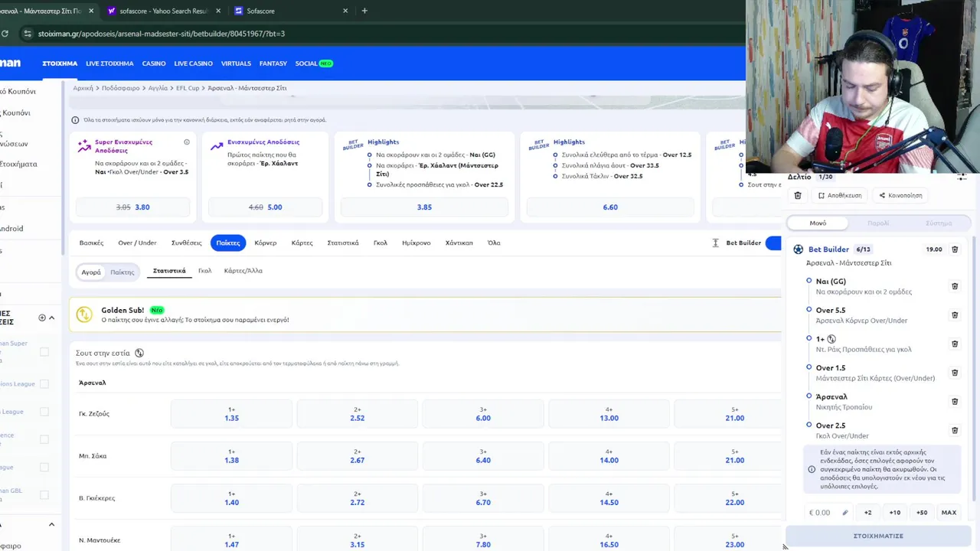Image resolution: width=980 pixels, height=551 pixels.
Task: Check the Super League sidebar checkbox
Action: pyautogui.click(x=44, y=352)
